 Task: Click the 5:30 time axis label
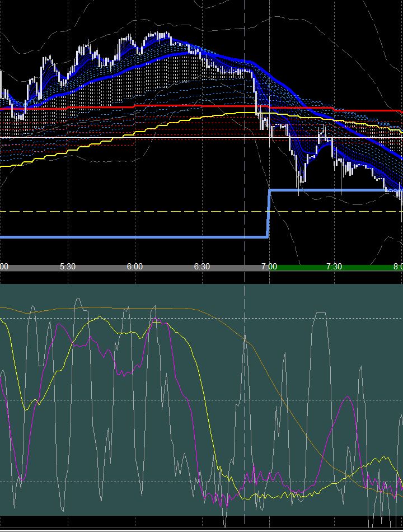pos(67,267)
